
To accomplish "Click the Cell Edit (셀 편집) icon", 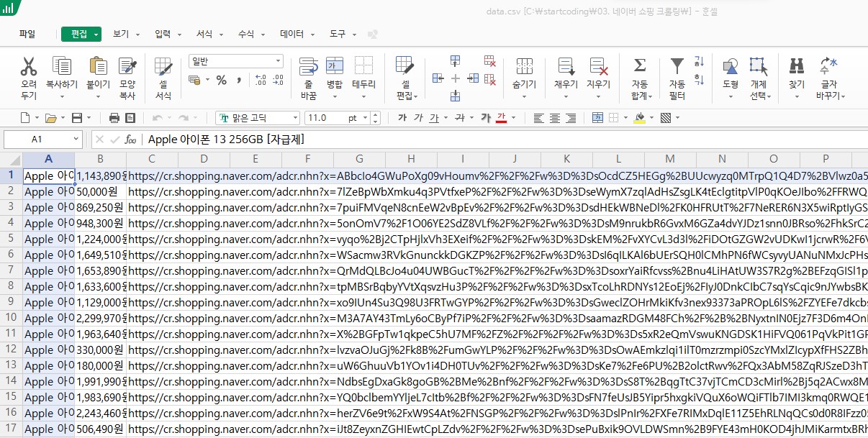I will [404, 67].
